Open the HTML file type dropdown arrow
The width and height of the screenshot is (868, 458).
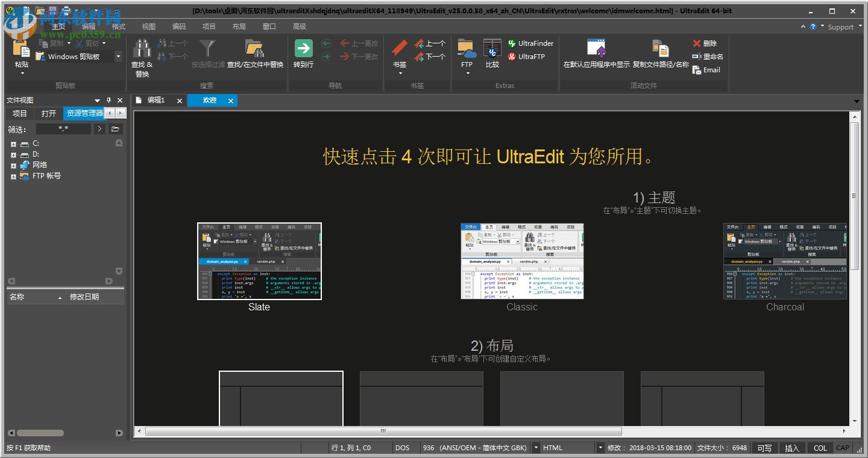[600, 448]
